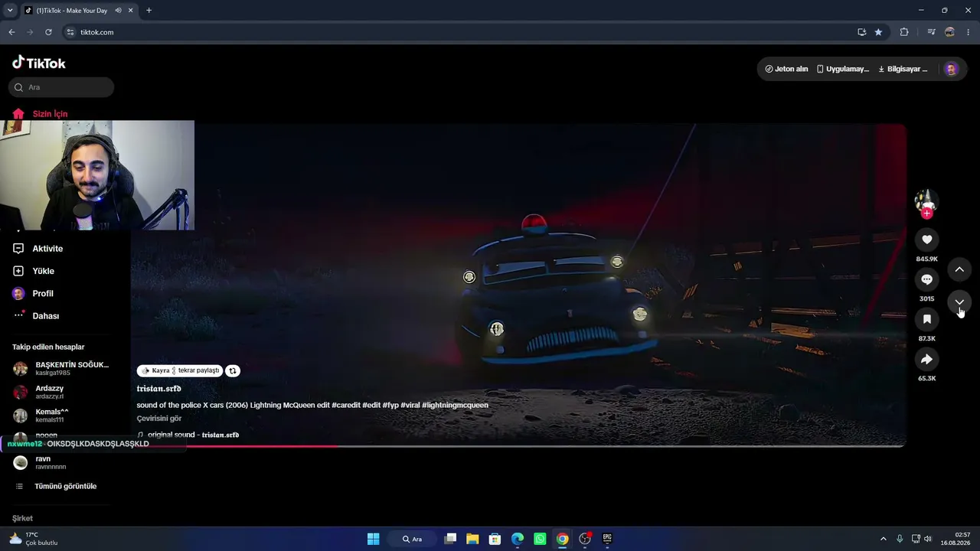Bookmark this page with the star icon
The width and height of the screenshot is (980, 551).
tap(878, 32)
